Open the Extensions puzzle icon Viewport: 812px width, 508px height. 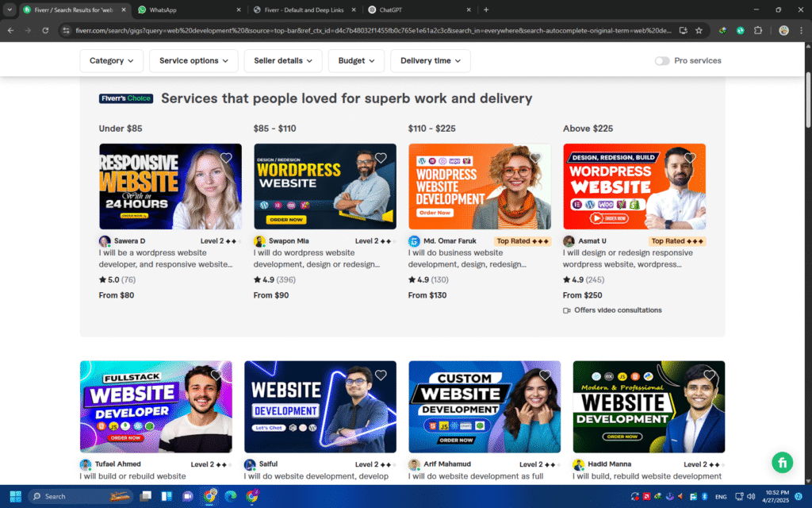(x=757, y=31)
